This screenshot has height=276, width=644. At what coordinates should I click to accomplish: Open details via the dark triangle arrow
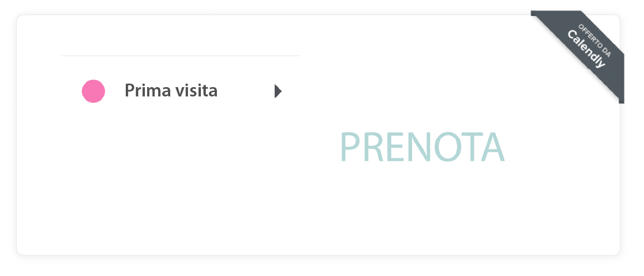[278, 91]
